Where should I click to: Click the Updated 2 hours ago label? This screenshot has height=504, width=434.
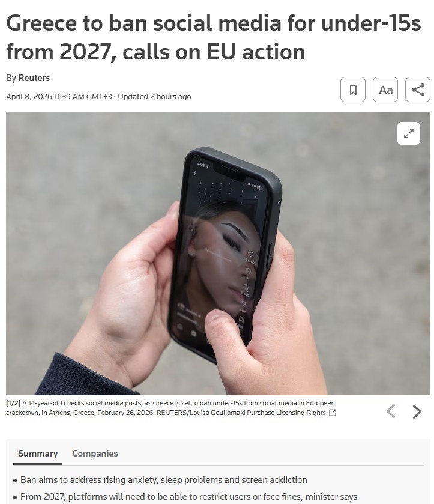(x=154, y=97)
